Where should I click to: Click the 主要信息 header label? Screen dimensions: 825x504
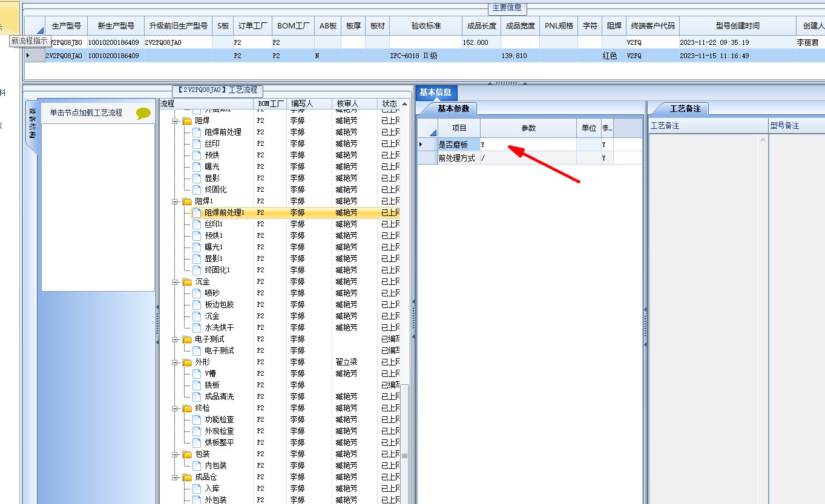coord(507,8)
